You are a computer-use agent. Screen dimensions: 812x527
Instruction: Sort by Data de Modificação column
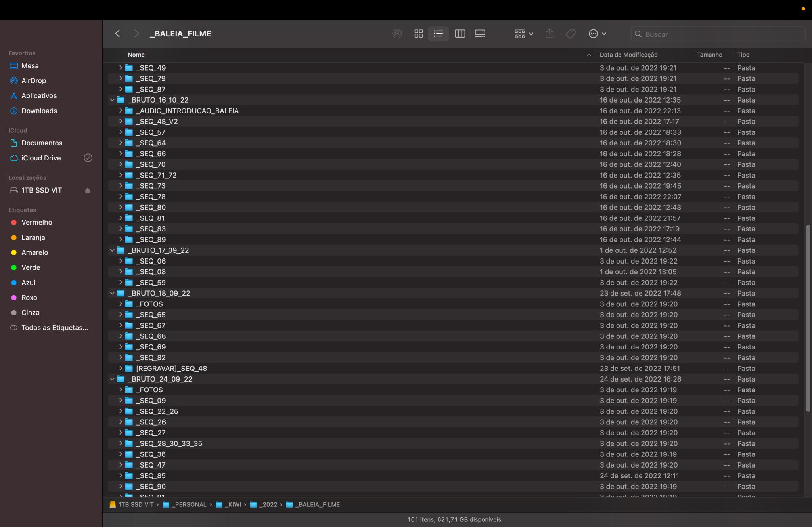[628, 55]
